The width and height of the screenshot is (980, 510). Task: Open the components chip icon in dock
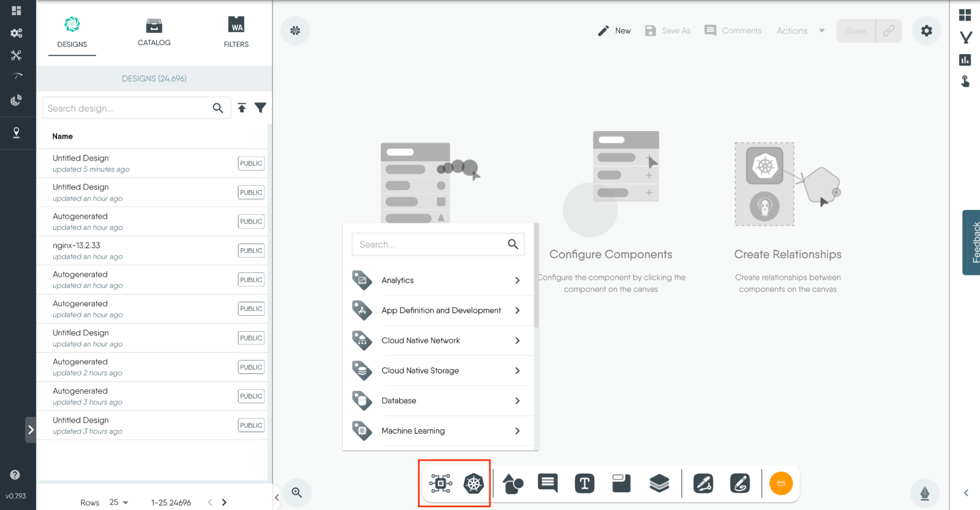pyautogui.click(x=440, y=483)
